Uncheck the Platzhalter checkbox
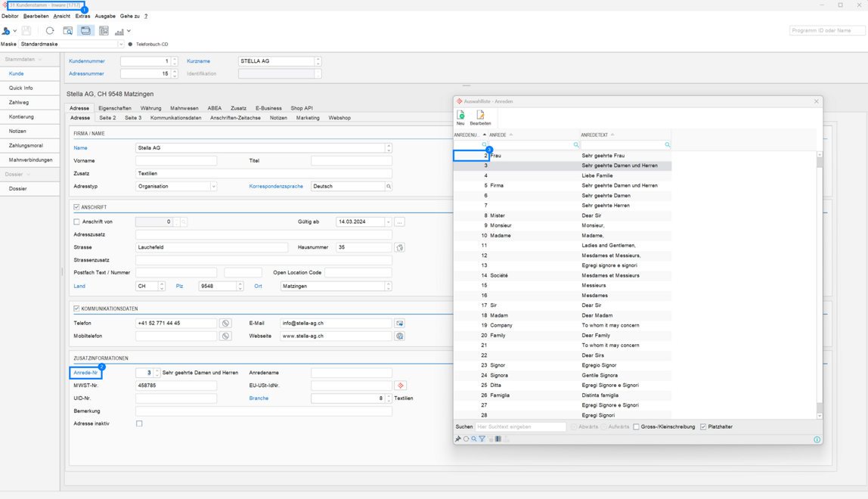 pos(703,427)
